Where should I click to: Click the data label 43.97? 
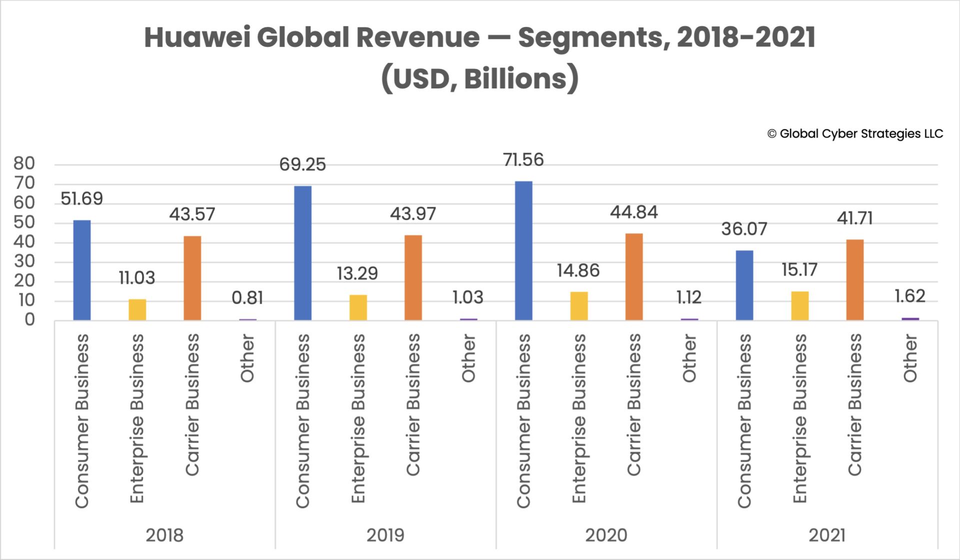(413, 214)
